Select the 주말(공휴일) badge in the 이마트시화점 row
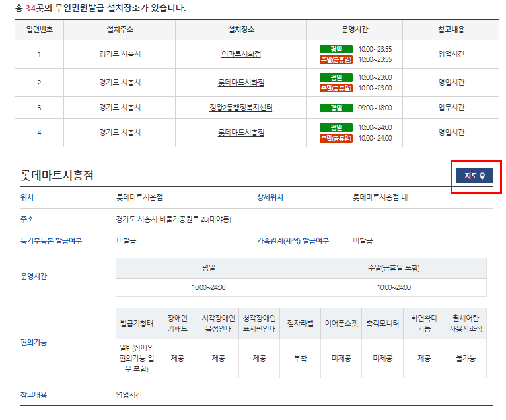 click(336, 59)
